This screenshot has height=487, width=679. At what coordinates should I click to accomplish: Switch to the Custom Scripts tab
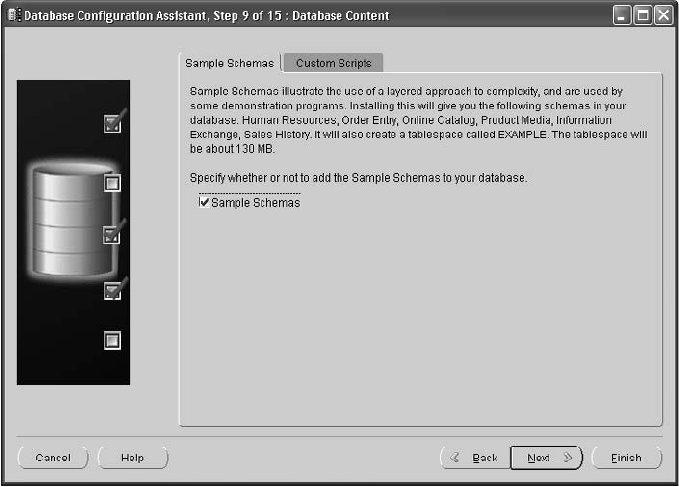pyautogui.click(x=333, y=63)
